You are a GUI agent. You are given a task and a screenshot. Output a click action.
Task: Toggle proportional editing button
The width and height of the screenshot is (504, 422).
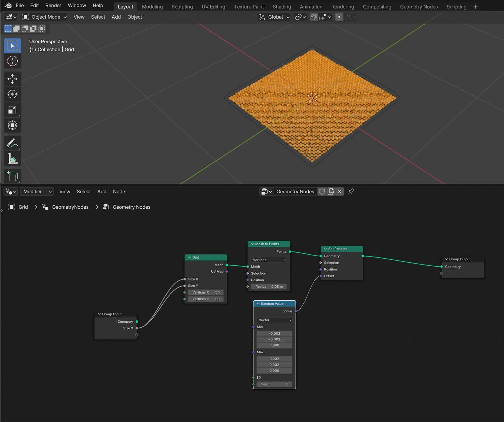(339, 17)
